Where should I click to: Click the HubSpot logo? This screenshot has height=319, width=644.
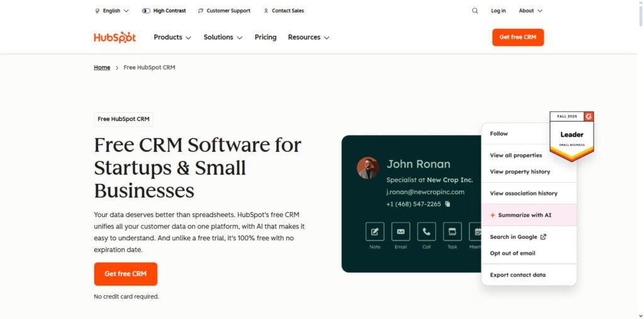114,37
